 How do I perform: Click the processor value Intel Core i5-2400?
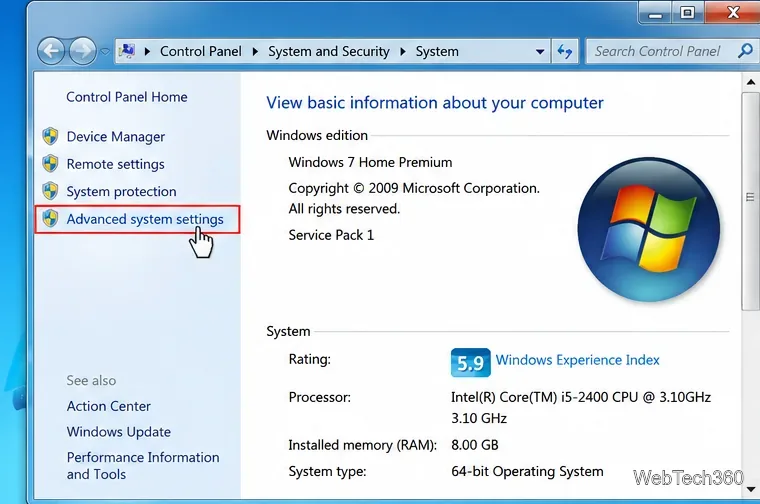(581, 408)
